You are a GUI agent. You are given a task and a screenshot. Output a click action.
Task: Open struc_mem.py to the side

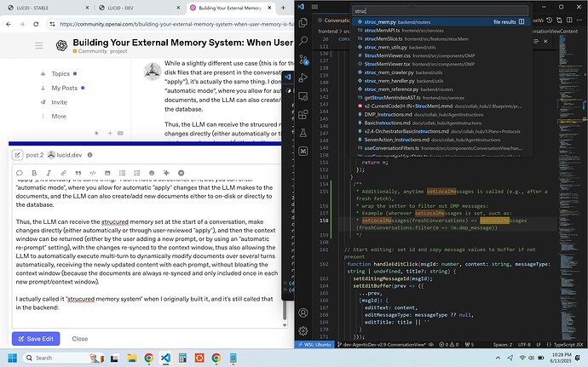click(x=522, y=22)
